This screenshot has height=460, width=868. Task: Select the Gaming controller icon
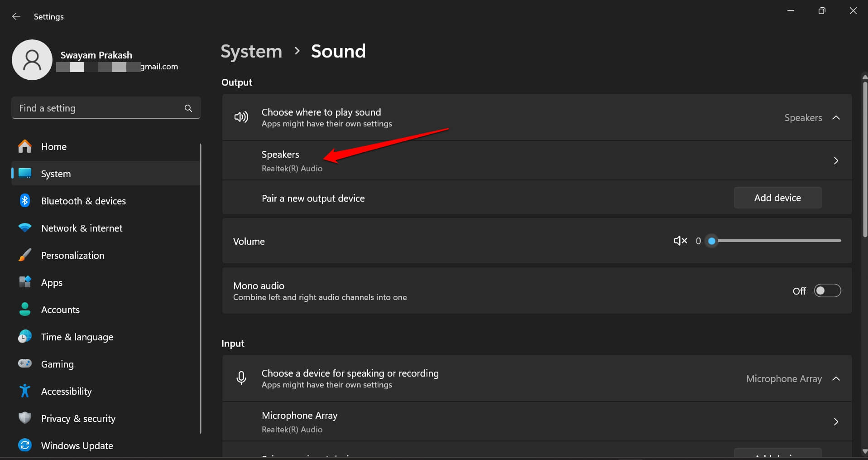click(x=24, y=363)
